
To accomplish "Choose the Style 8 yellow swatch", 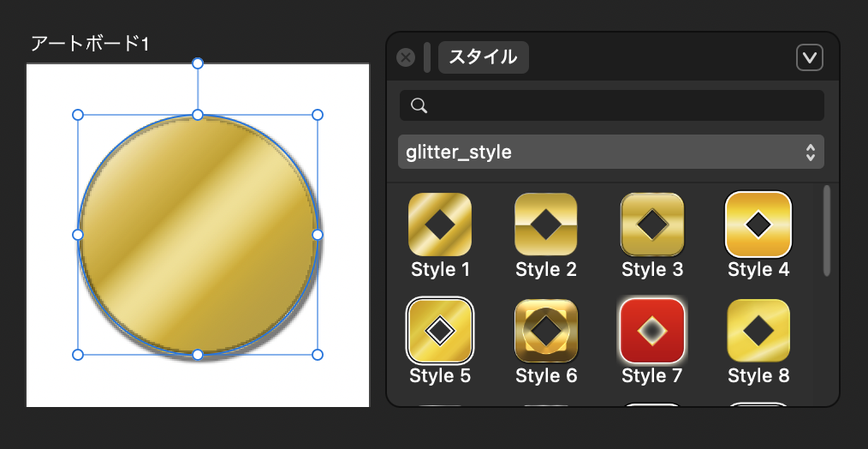I will (x=758, y=331).
